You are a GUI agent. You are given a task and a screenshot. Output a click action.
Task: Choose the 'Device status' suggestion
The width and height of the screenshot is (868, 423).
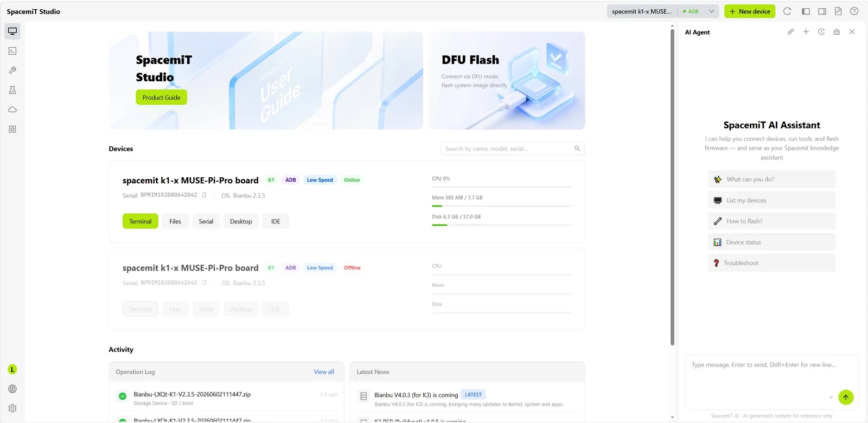(771, 242)
